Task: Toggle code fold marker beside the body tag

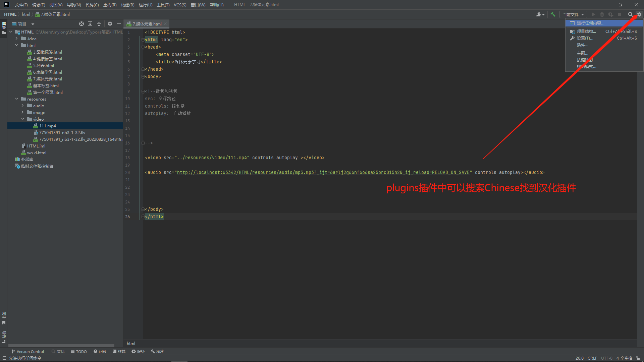Action: [x=143, y=76]
